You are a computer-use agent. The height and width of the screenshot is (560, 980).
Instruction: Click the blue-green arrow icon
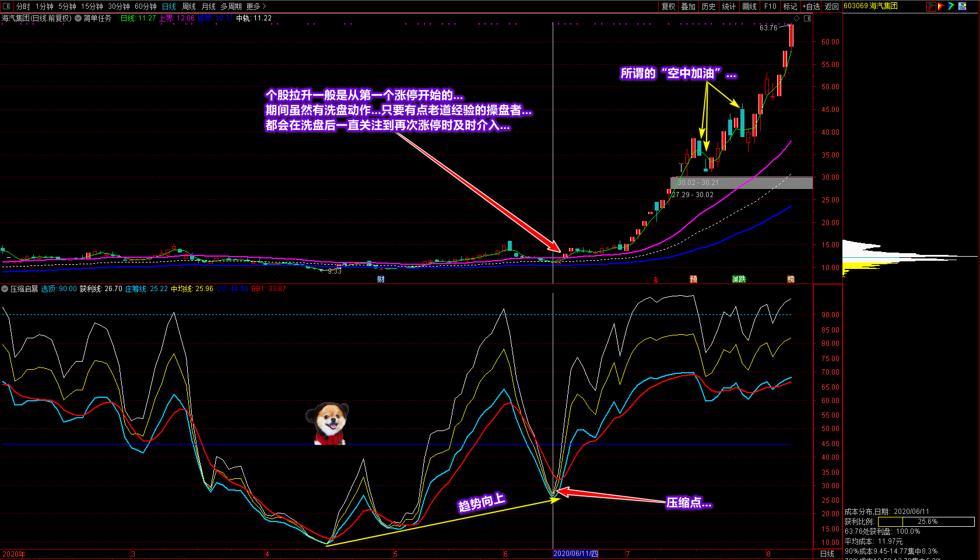(951, 6)
